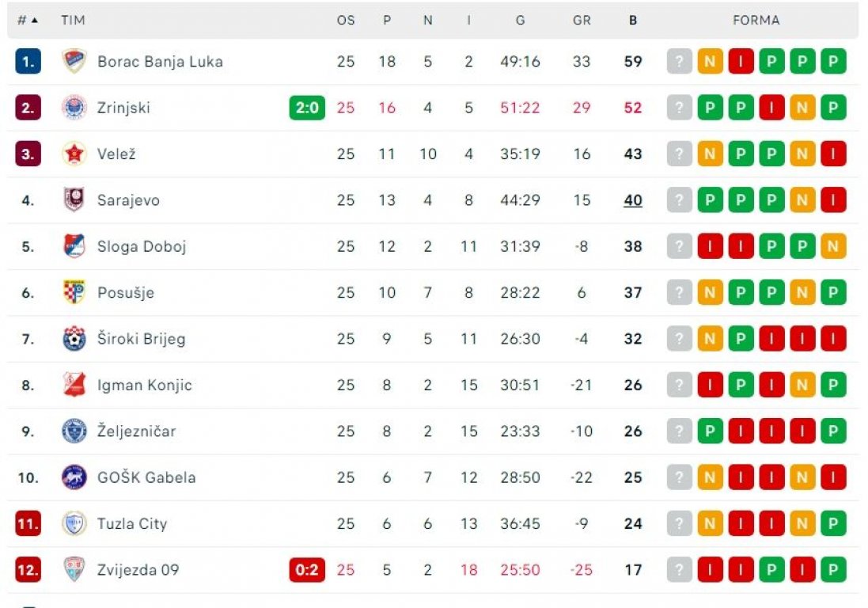The height and width of the screenshot is (608, 868).
Task: Click the GOŠK Gabela team logo
Action: [x=74, y=477]
